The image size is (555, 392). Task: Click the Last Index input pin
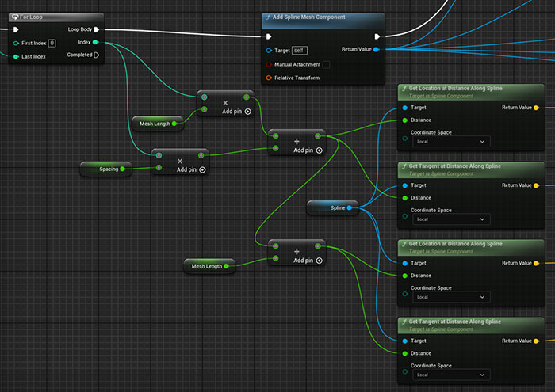point(16,56)
